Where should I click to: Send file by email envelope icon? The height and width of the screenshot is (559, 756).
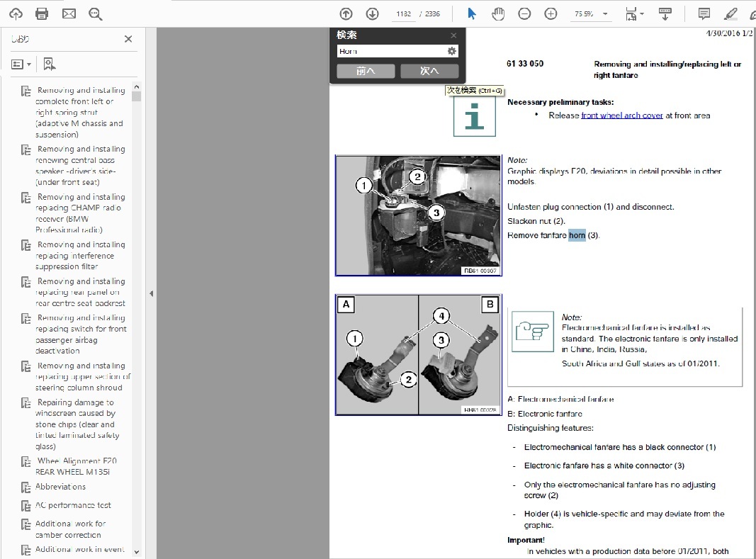69,14
